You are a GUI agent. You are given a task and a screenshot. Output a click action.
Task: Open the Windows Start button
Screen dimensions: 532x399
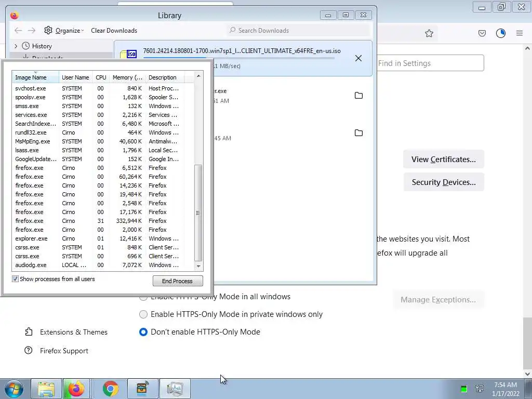click(x=14, y=389)
